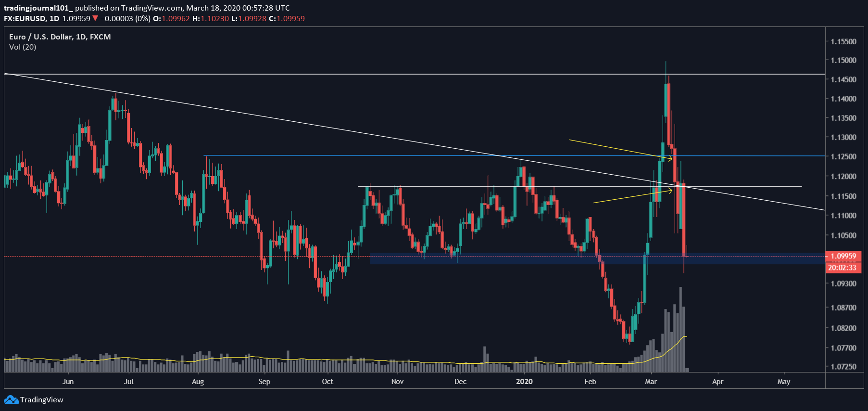Click the 1.08700 price axis label

[x=843, y=308]
